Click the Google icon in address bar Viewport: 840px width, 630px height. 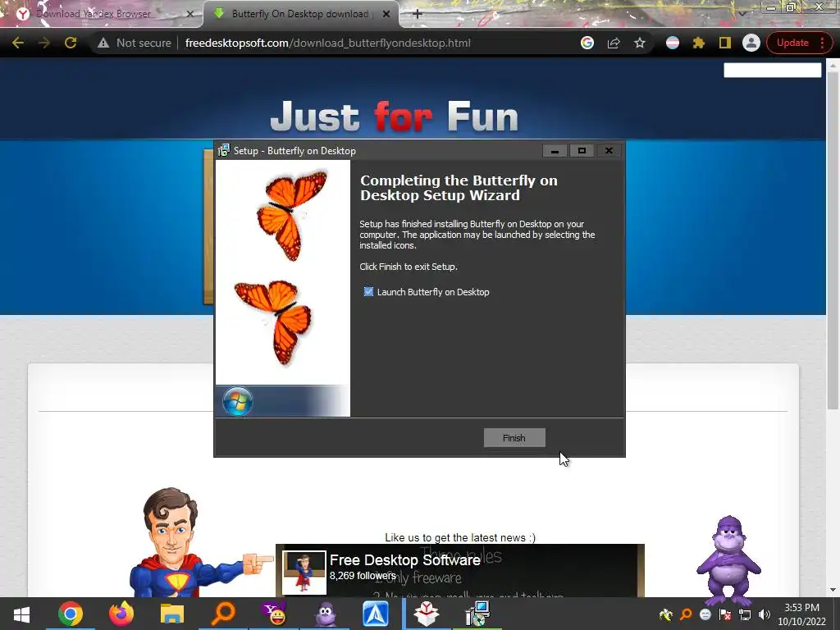click(587, 43)
